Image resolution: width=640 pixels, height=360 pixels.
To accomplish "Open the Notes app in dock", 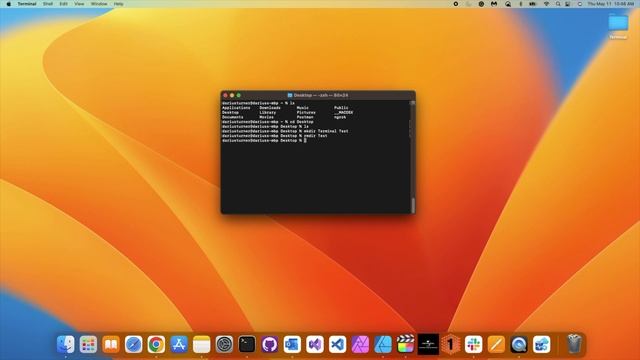I will [202, 344].
